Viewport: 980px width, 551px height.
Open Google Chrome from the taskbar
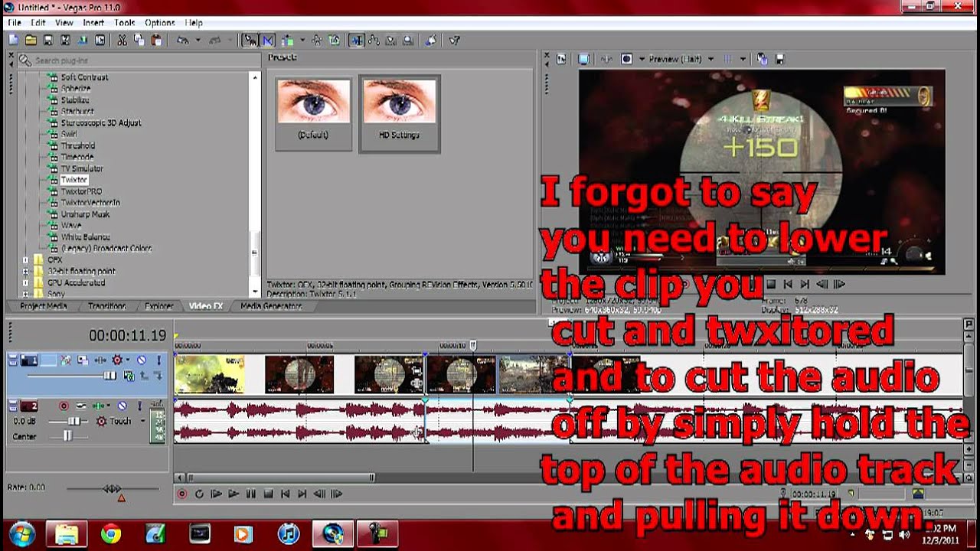pos(111,533)
